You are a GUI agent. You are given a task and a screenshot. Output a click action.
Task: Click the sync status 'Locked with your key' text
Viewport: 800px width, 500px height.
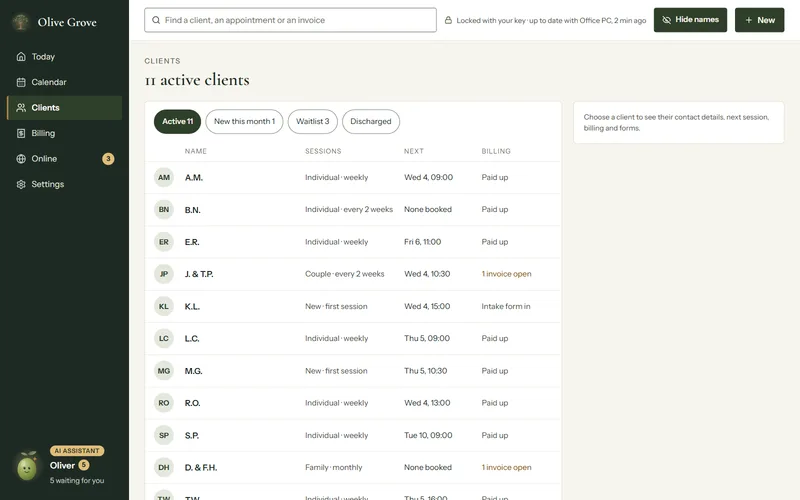[x=551, y=20]
